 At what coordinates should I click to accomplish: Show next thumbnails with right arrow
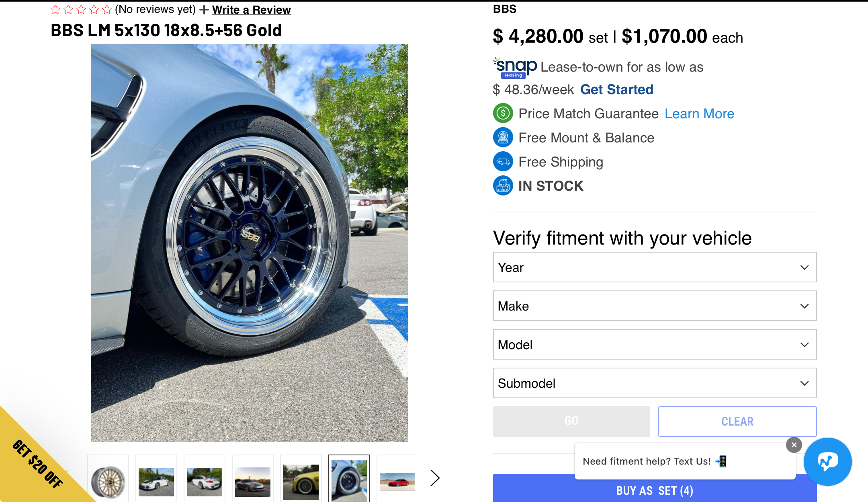[434, 478]
